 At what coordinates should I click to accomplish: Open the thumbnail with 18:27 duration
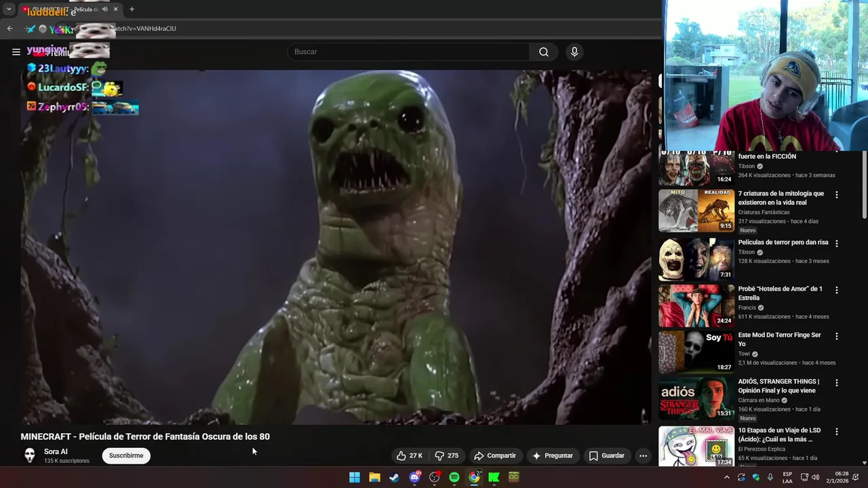tap(696, 352)
